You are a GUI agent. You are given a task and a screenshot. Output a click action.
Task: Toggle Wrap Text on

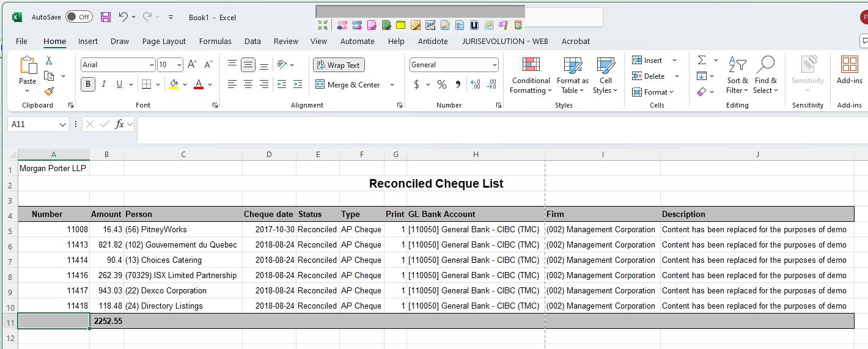click(x=339, y=65)
